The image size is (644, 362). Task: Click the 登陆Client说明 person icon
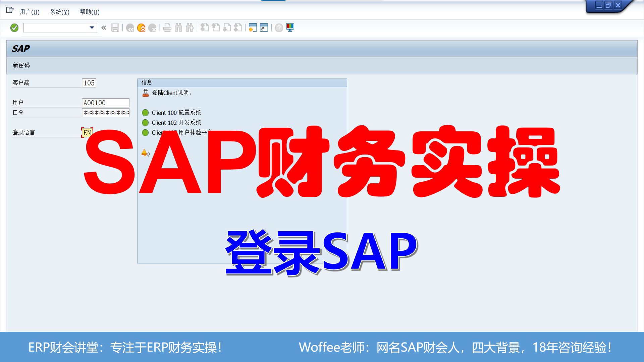[x=145, y=93]
